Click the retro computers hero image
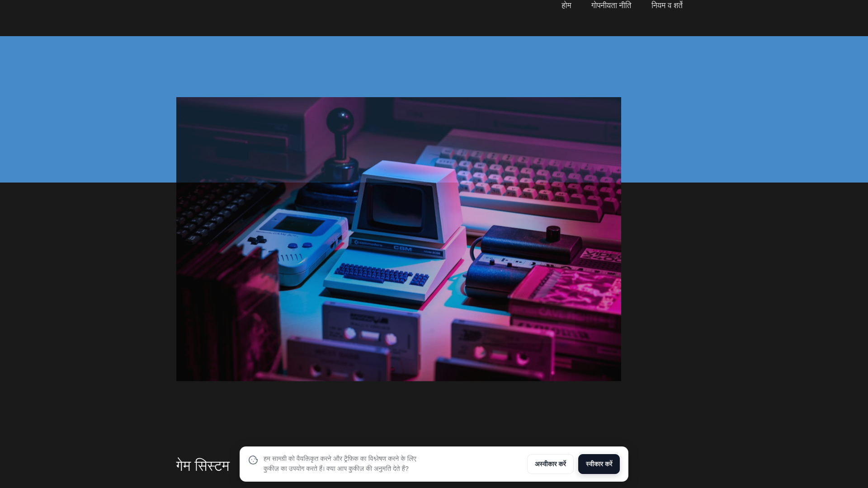The image size is (868, 488). pos(399,239)
